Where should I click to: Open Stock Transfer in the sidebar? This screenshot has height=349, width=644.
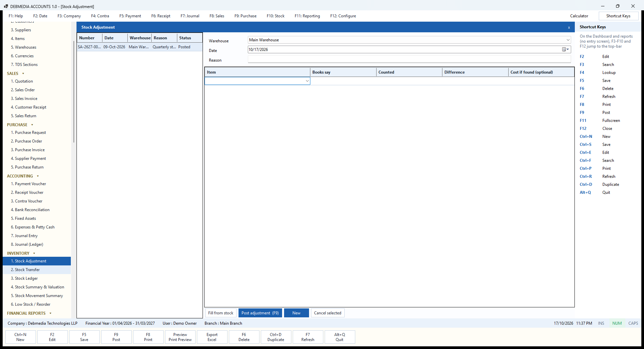pyautogui.click(x=37, y=270)
